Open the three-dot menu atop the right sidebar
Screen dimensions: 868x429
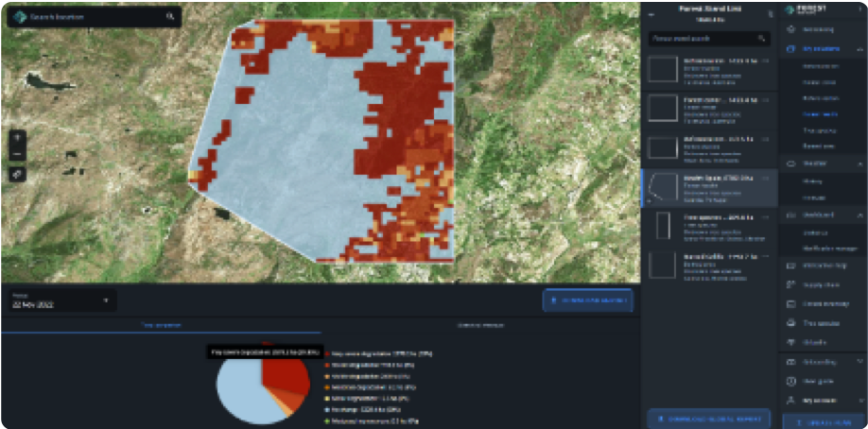859,11
